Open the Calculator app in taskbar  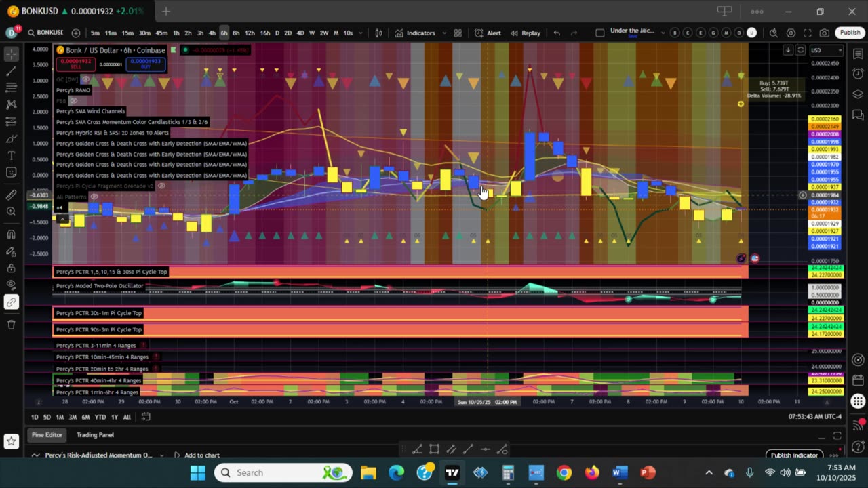pyautogui.click(x=508, y=472)
